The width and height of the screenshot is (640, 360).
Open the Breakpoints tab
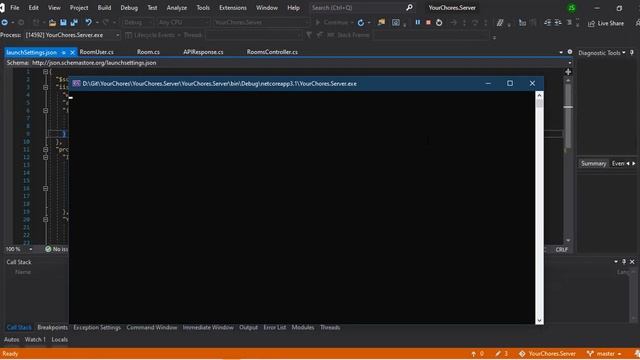52,327
